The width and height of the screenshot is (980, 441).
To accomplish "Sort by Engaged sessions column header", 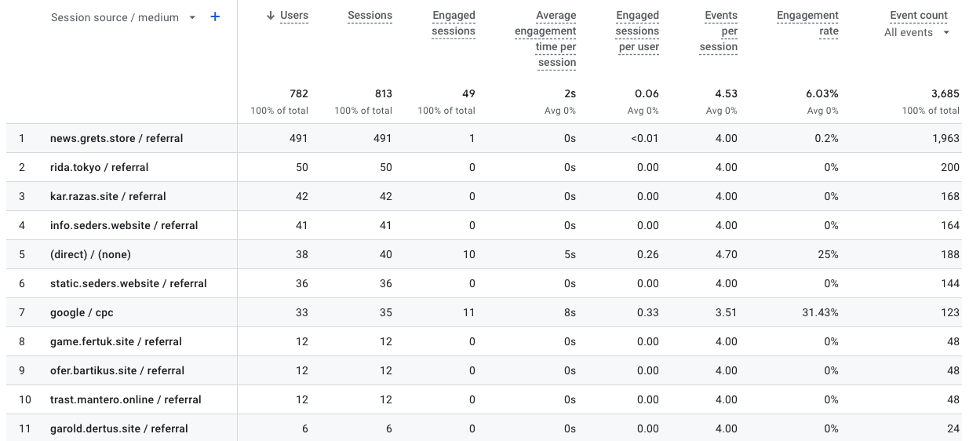I will (x=454, y=24).
